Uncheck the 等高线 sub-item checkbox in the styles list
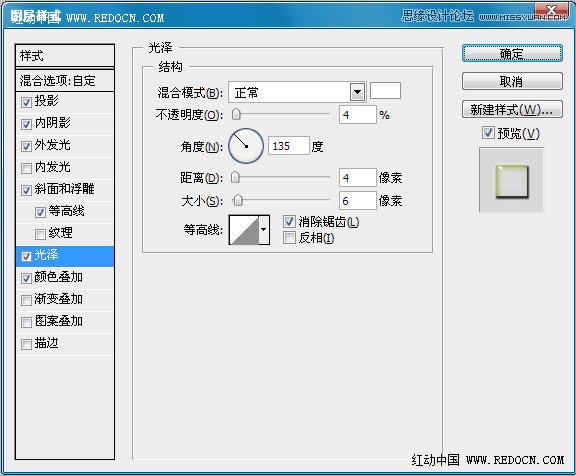This screenshot has height=476, width=576. click(x=40, y=212)
